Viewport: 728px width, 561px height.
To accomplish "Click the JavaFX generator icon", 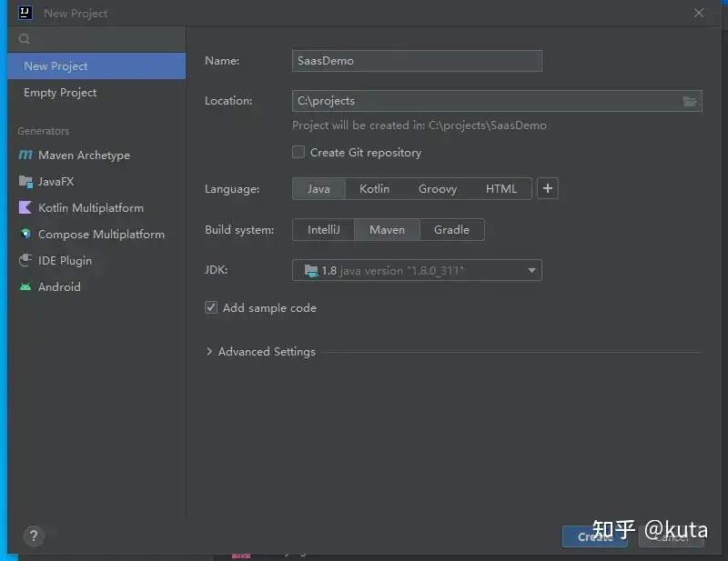I will point(25,182).
